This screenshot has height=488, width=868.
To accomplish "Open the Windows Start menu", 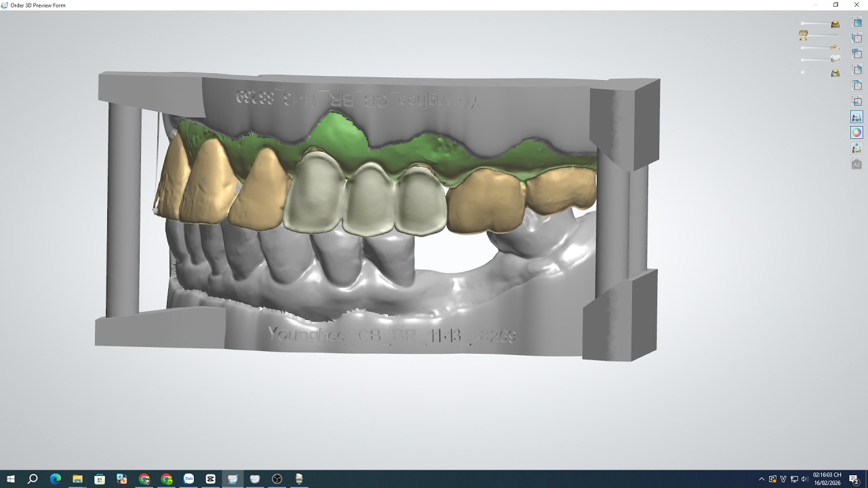I will pos(10,479).
